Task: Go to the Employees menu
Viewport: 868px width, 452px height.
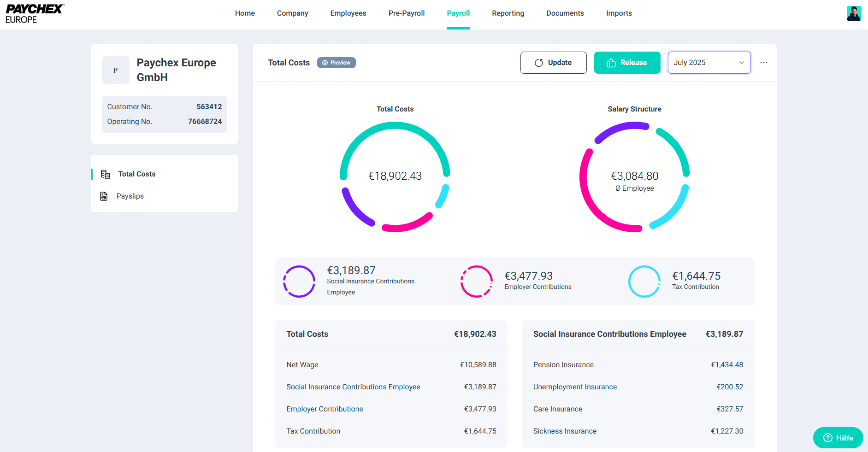Action: click(x=348, y=13)
